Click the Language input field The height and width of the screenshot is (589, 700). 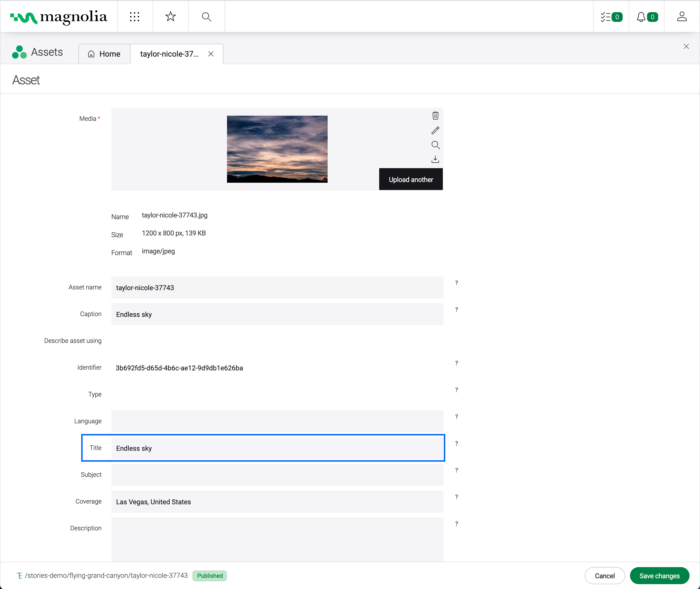click(277, 421)
